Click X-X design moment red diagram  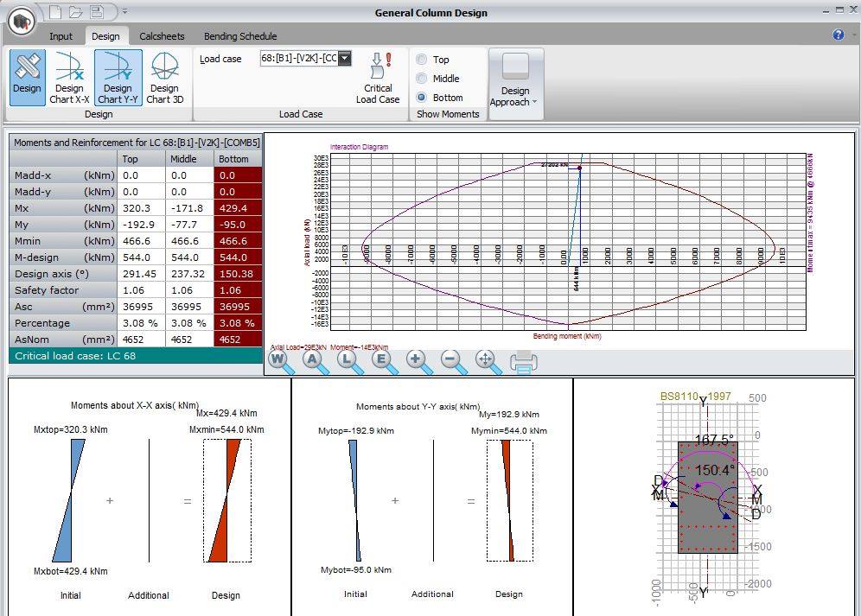click(x=226, y=500)
